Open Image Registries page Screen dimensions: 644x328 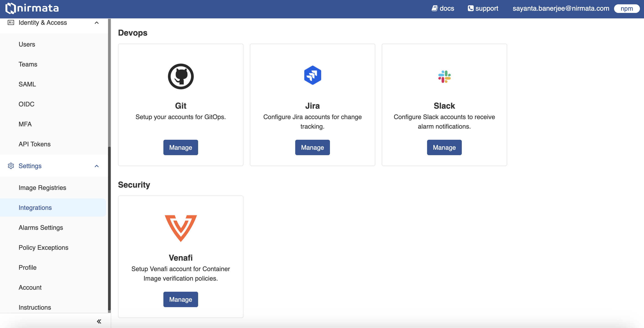coord(42,188)
